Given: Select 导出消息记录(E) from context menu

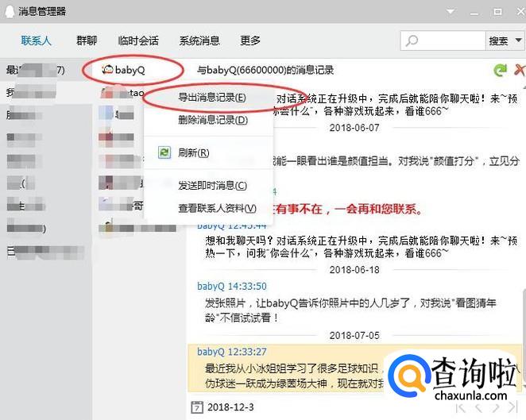Looking at the screenshot, I should (x=212, y=98).
